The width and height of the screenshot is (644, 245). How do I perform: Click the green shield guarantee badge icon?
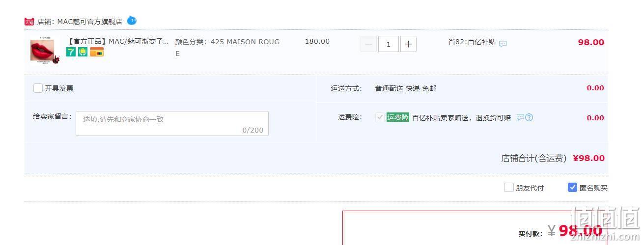(x=83, y=52)
